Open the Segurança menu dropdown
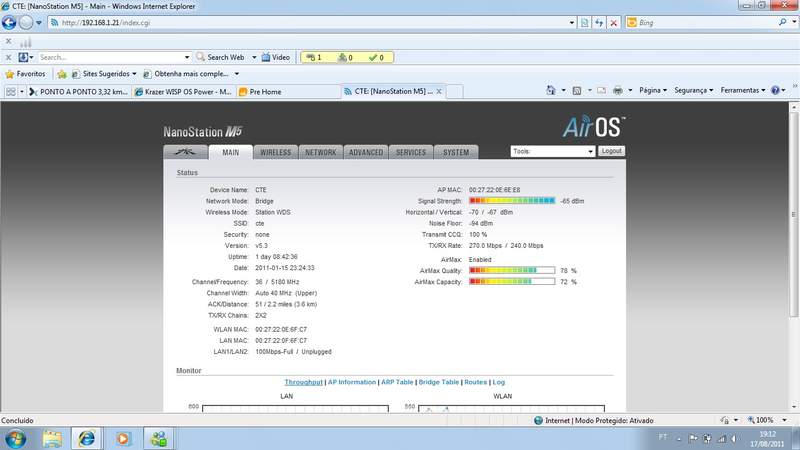Screen dimensions: 800x450 tap(693, 90)
